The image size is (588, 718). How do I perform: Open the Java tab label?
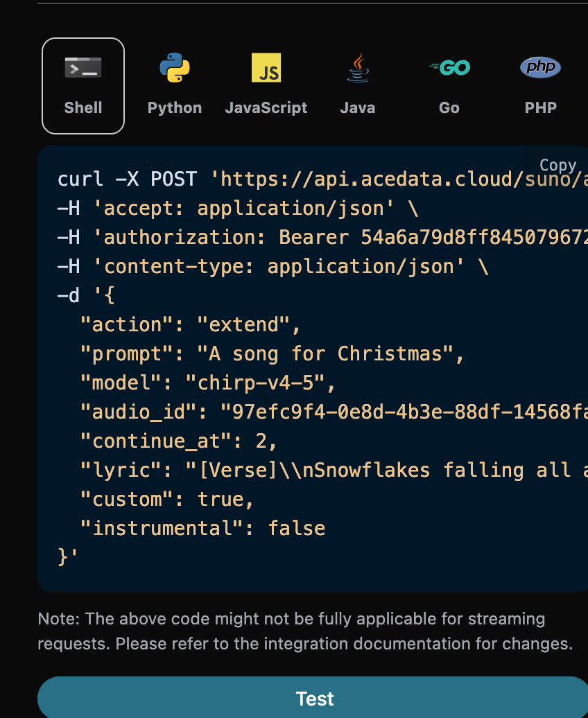358,108
